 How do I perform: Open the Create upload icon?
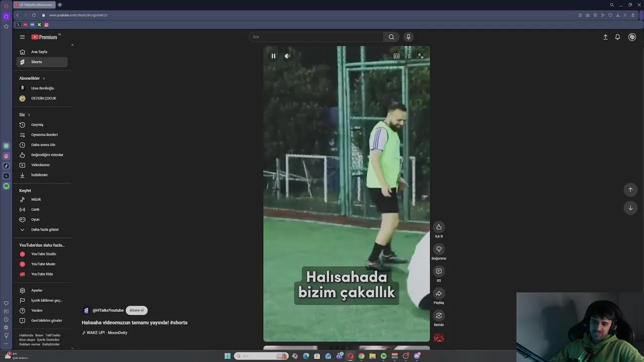[x=605, y=37]
